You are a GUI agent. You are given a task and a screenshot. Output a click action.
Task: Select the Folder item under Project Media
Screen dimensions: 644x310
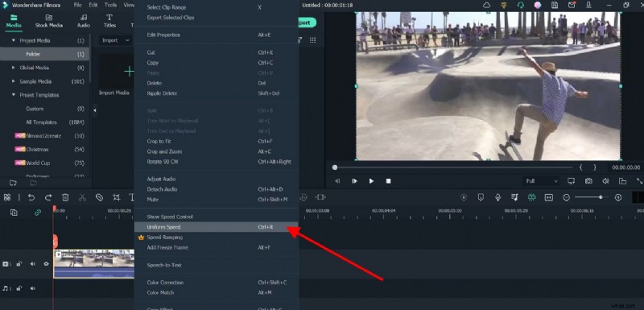[44, 54]
